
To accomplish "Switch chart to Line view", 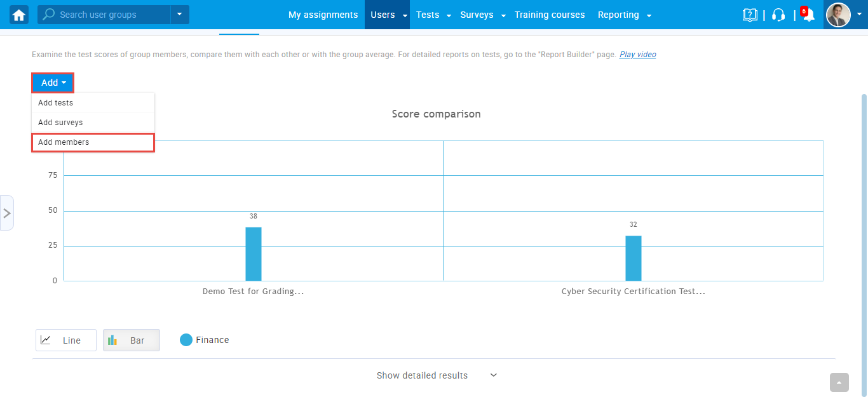I will point(66,340).
